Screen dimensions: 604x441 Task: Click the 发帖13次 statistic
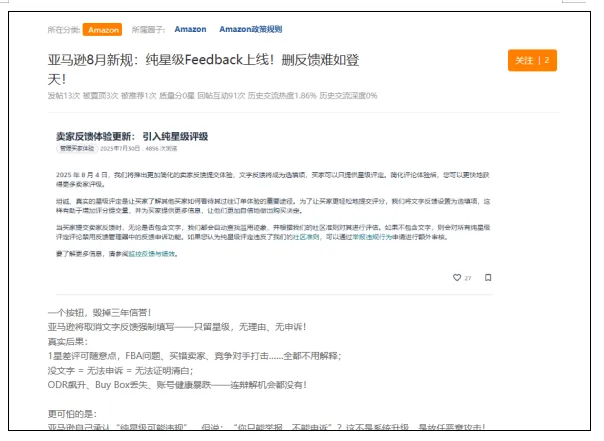(x=63, y=96)
